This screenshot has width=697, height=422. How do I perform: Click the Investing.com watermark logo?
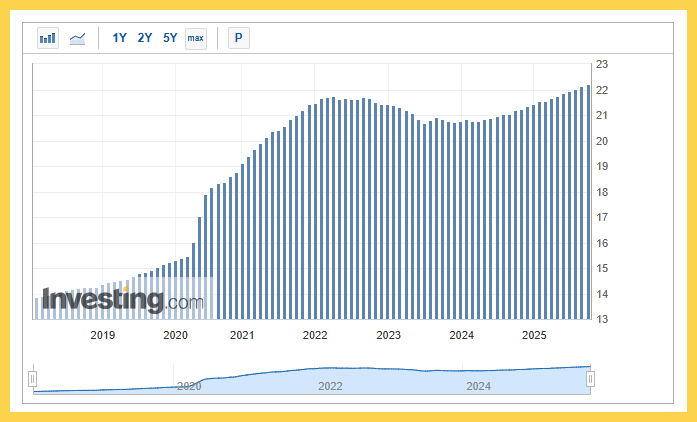tap(122, 299)
